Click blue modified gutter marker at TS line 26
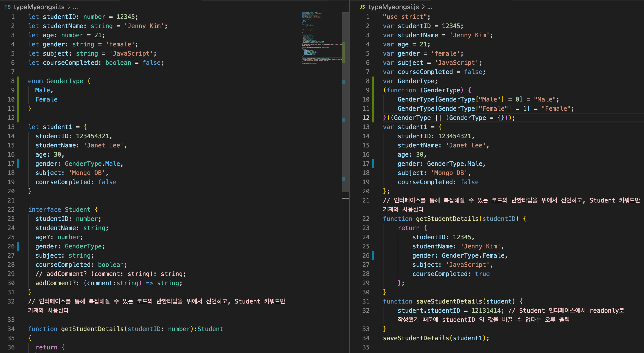The image size is (644, 353). pos(18,246)
